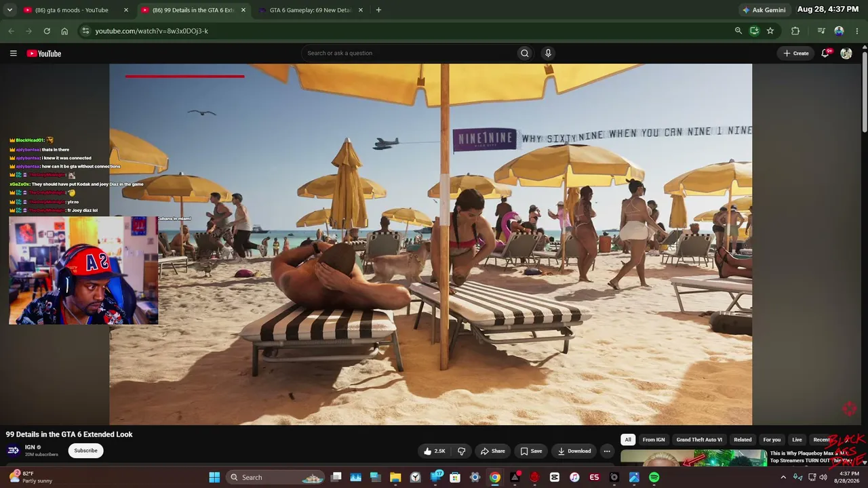Viewport: 868px width, 488px height.
Task: Reload the current page
Action: pyautogui.click(x=47, y=31)
